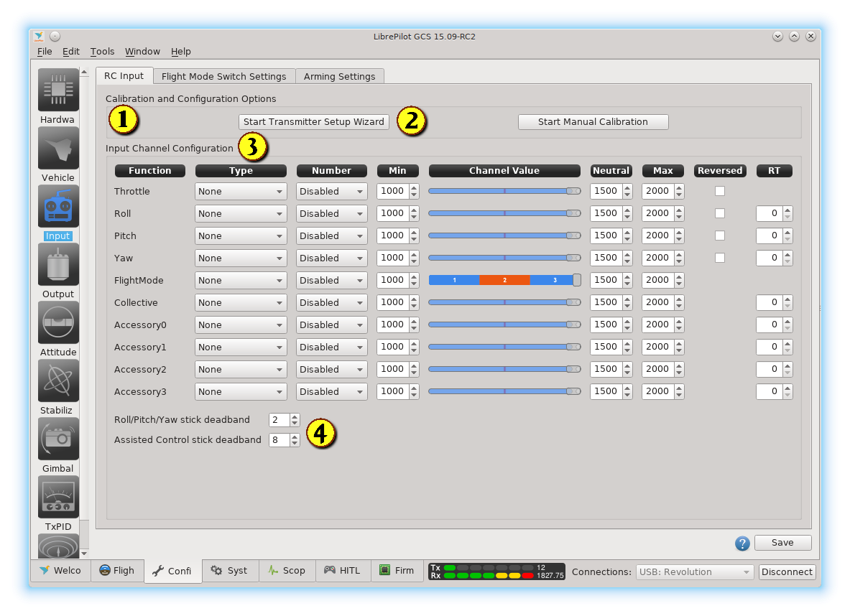Switch to Flight Mode Switch Settings tab
Image resolution: width=850 pixels, height=616 pixels.
(224, 76)
